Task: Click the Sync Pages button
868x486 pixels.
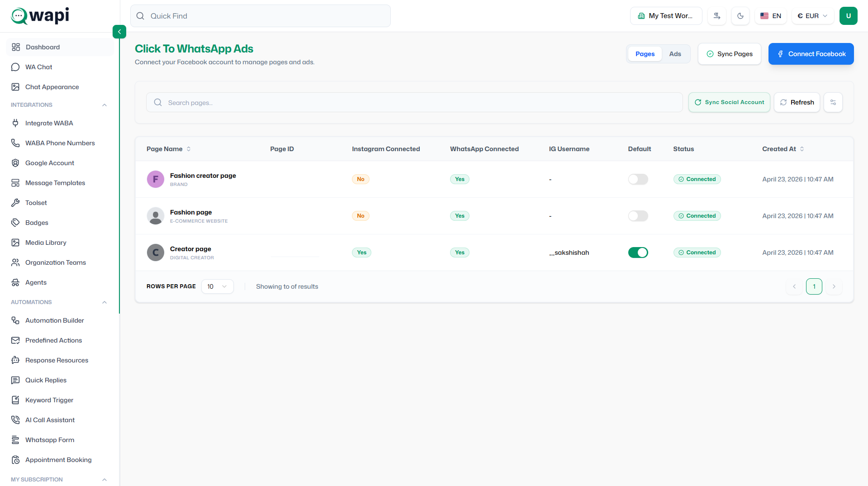Action: 729,54
